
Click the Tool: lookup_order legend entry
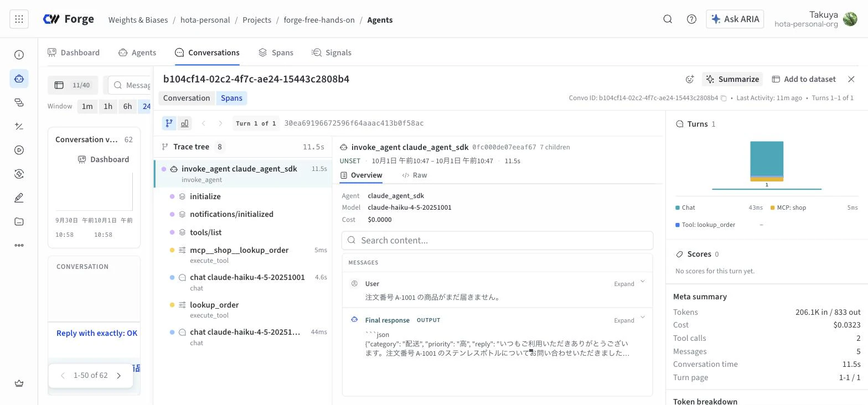click(705, 225)
